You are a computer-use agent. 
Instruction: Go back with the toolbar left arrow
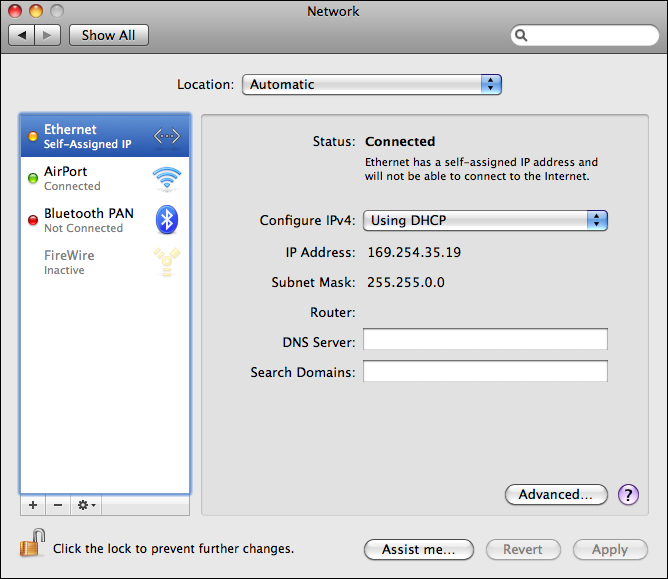(x=22, y=35)
